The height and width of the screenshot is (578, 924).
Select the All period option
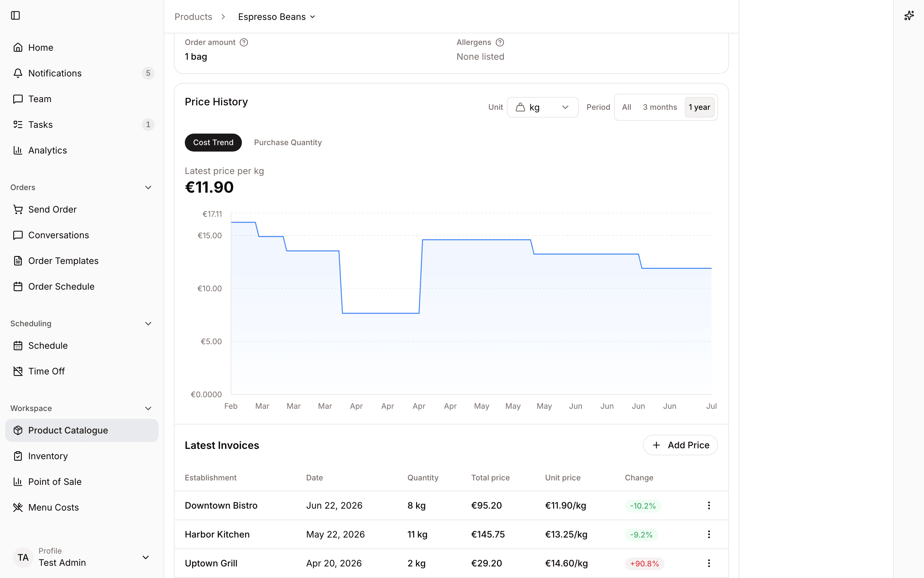coord(626,108)
